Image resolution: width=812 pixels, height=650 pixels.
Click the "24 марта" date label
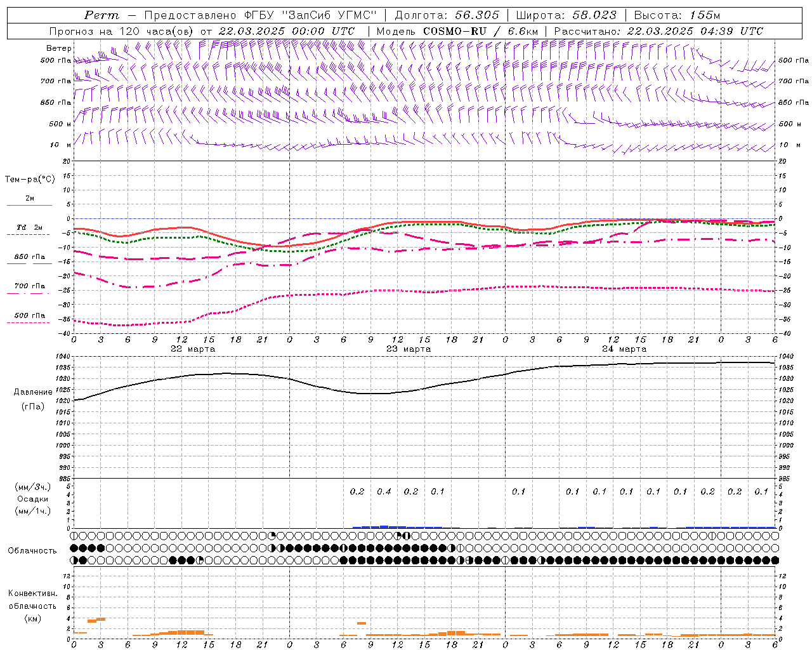click(x=624, y=349)
